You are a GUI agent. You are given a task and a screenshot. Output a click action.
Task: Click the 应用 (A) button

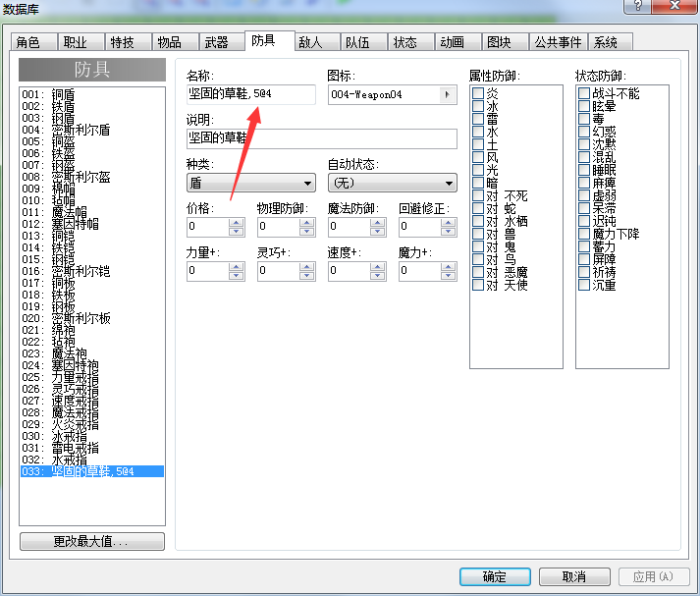tap(654, 576)
